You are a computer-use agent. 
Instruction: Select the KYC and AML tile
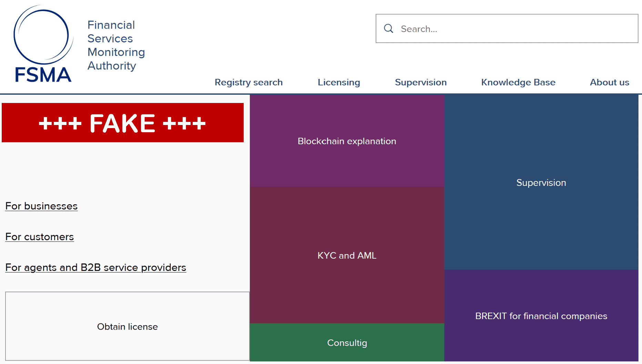(x=347, y=255)
